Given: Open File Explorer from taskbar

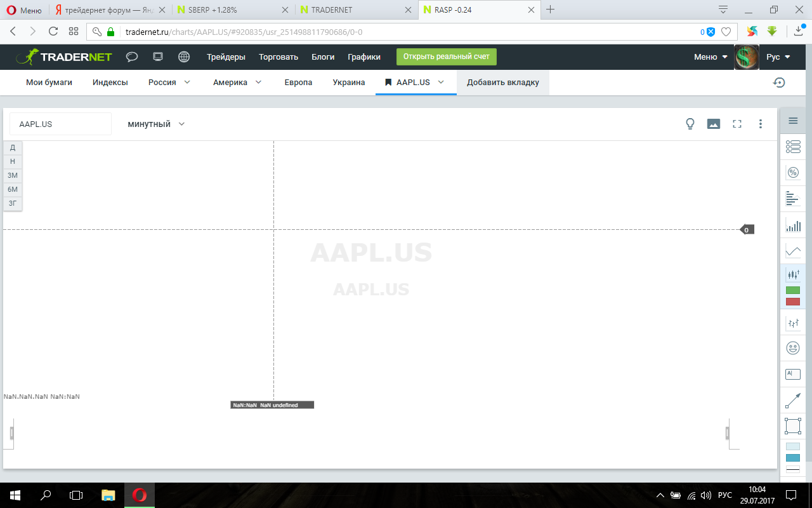Looking at the screenshot, I should coord(108,495).
